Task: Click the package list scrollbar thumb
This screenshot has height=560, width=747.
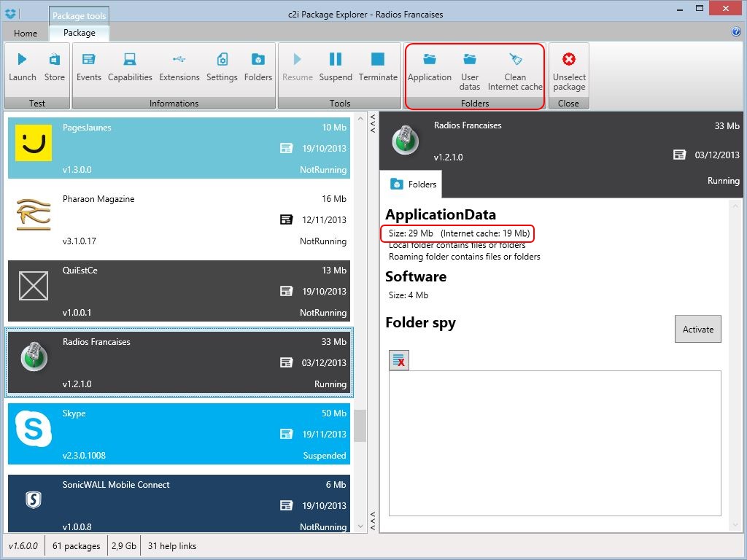Action: tap(360, 426)
